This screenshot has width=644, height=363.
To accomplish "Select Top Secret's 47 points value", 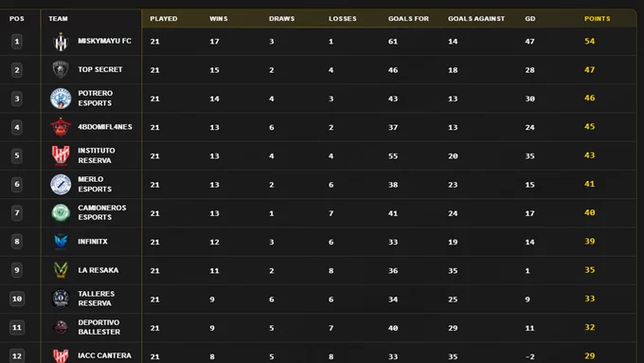I will pos(589,70).
